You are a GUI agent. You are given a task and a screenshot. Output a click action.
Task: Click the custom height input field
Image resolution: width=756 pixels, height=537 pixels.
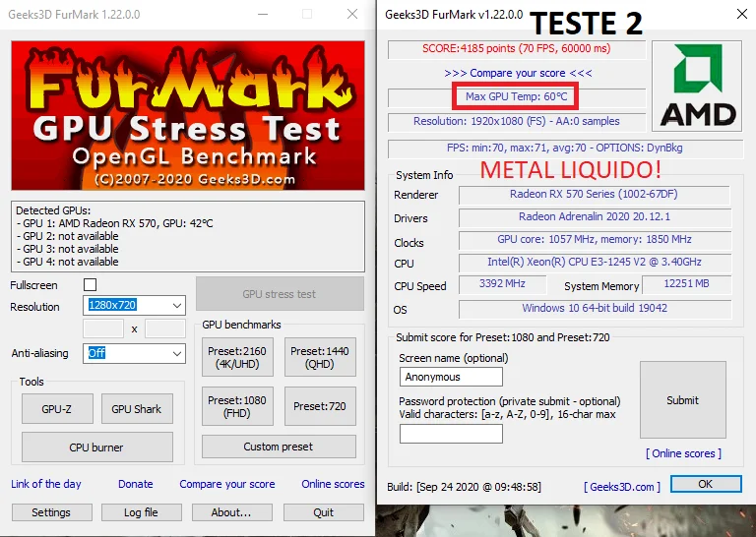[165, 328]
